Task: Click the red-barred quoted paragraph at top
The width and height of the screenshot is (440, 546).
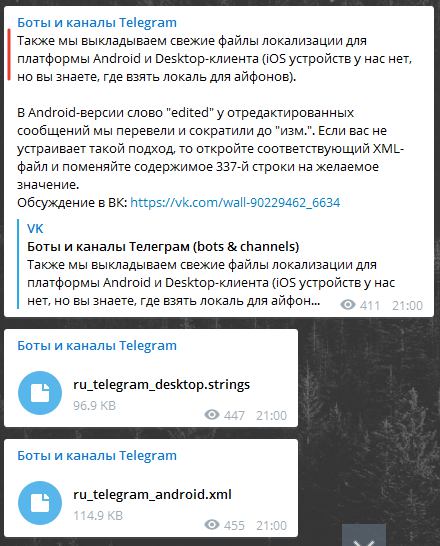Action: point(214,58)
